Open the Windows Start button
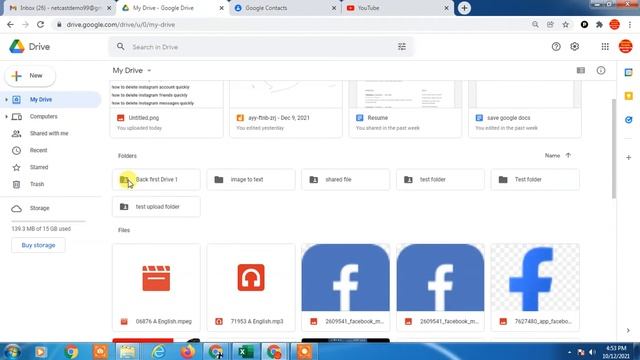Screen dimensions: 640x360 tap(12, 351)
